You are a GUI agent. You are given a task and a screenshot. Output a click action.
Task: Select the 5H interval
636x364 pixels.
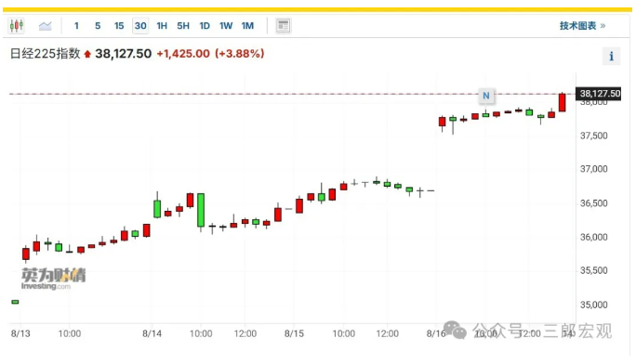(183, 26)
